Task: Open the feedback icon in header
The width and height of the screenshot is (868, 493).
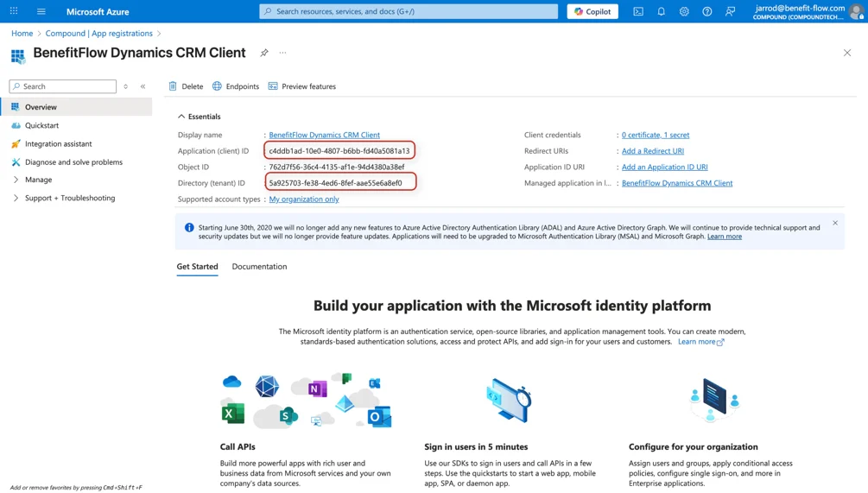Action: coord(730,11)
